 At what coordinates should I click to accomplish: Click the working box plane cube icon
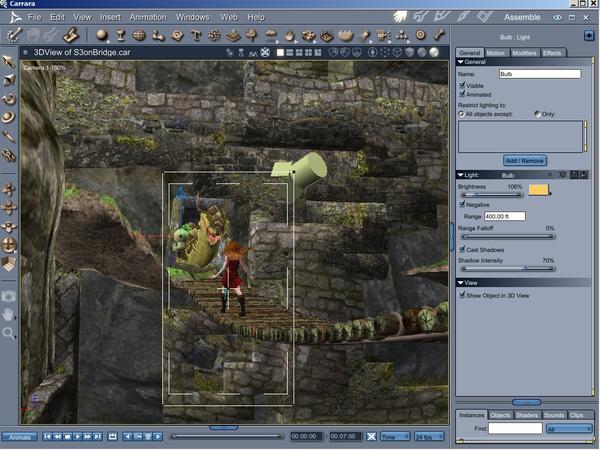coord(8,264)
